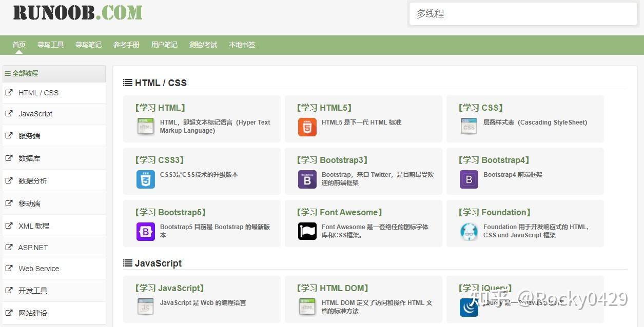This screenshot has width=644, height=327.
Task: Click external-link icon beside 数据库
Action: point(9,158)
